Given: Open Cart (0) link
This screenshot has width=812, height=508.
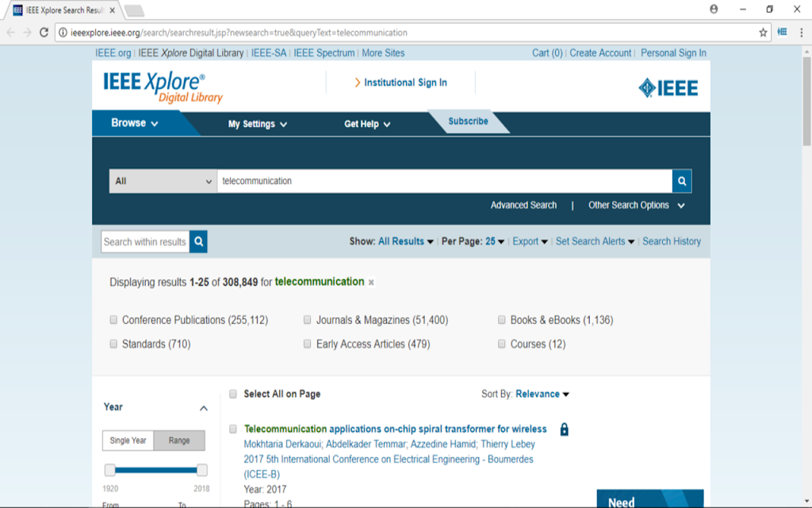Looking at the screenshot, I should coord(547,53).
